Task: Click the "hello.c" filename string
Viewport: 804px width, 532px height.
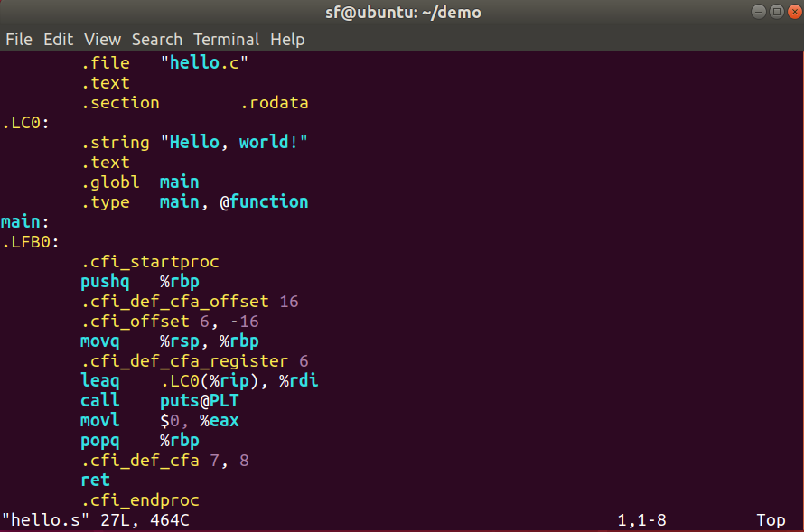Action: (204, 63)
